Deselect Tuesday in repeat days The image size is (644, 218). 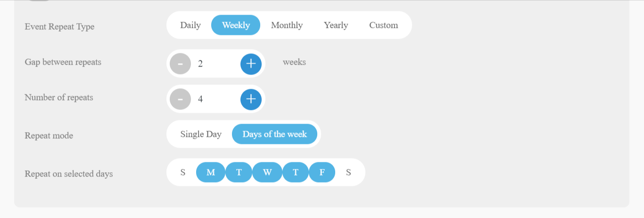coord(239,172)
